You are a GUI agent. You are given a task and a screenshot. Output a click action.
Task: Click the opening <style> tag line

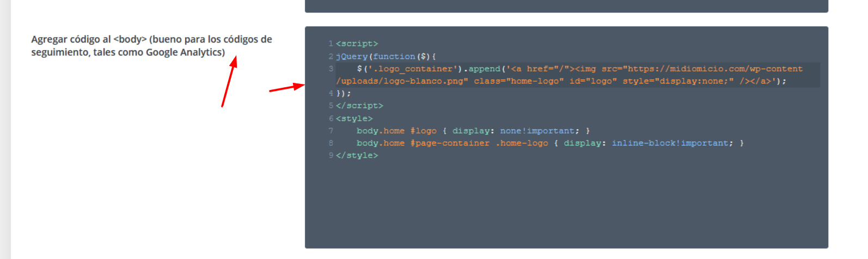point(354,118)
